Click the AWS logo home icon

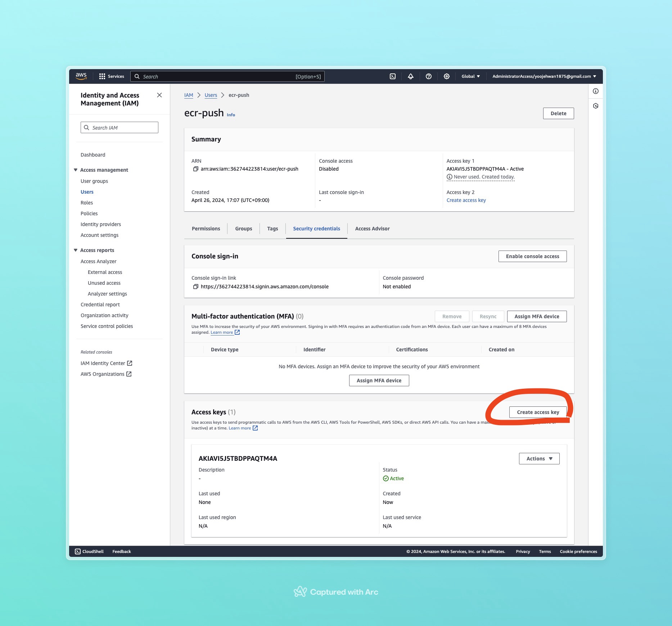[81, 76]
